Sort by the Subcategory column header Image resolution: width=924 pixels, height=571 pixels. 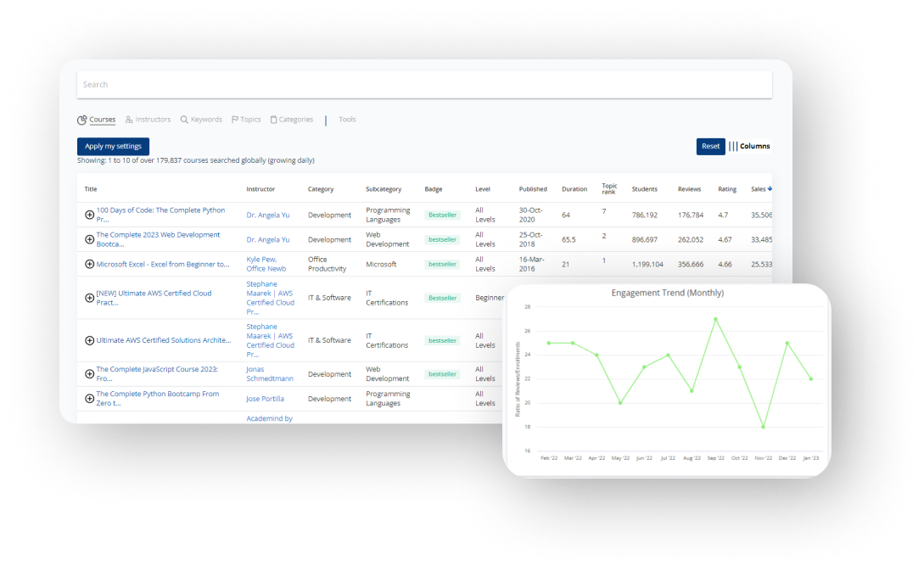coord(384,189)
